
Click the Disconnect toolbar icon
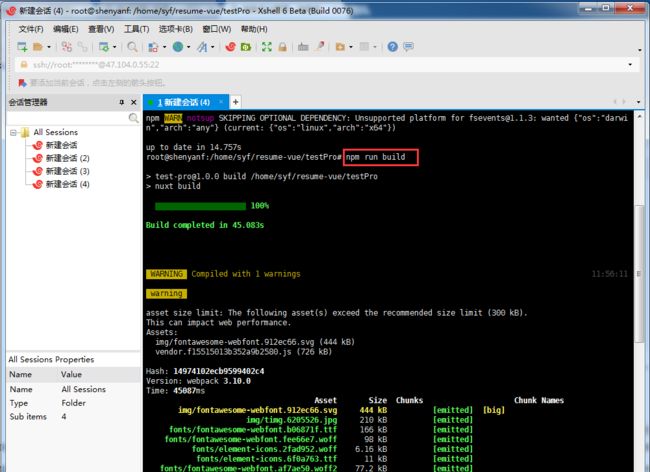point(83,47)
